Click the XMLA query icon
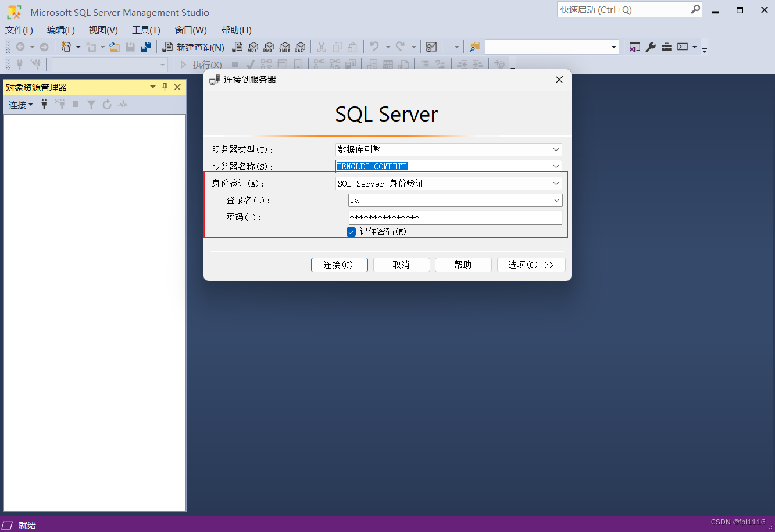This screenshot has height=532, width=775. point(284,47)
